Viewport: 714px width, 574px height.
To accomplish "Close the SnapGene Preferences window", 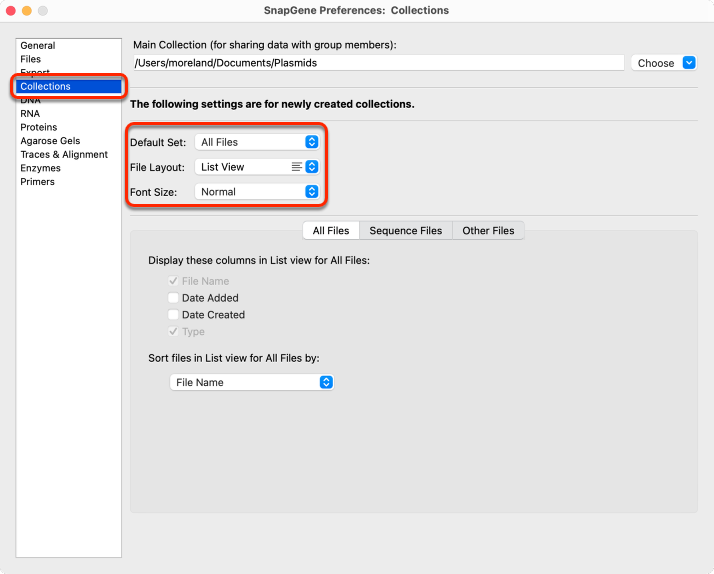I will (11, 10).
